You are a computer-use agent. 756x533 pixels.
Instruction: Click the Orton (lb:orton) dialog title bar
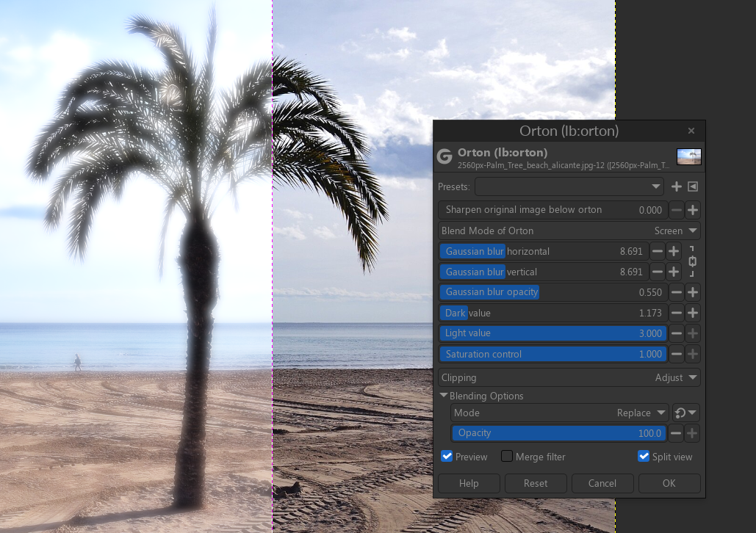(569, 131)
